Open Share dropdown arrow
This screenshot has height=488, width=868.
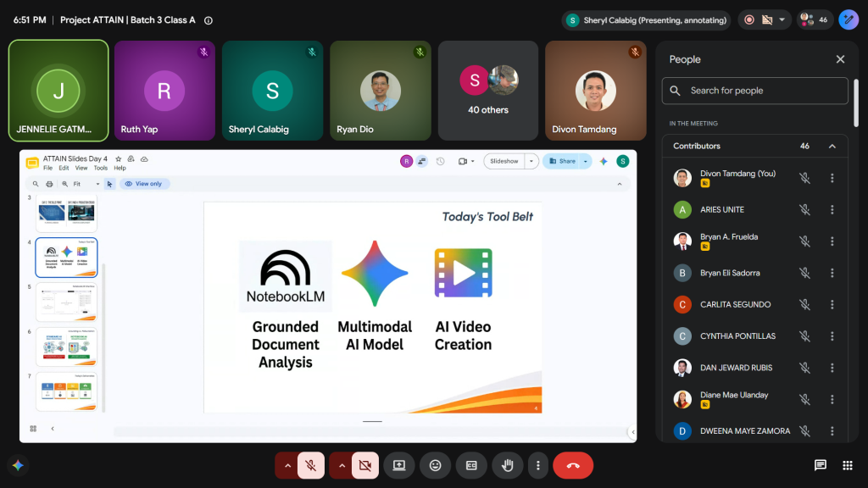click(586, 161)
